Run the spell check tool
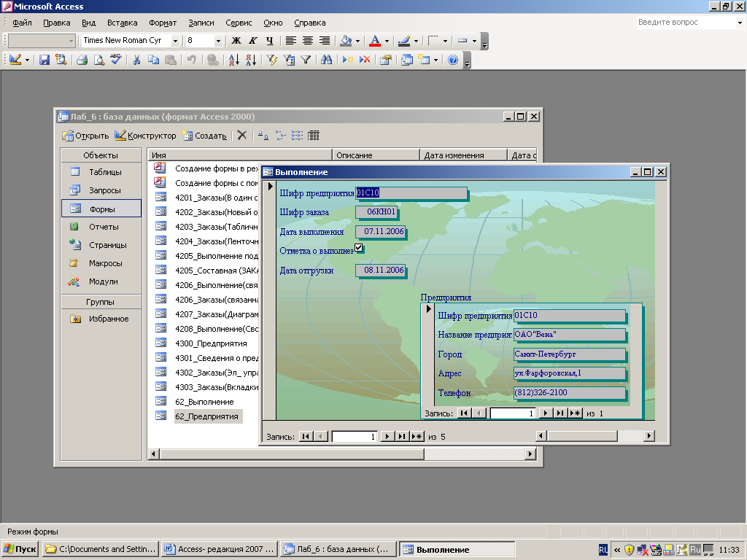The height and width of the screenshot is (560, 747). coord(115,61)
